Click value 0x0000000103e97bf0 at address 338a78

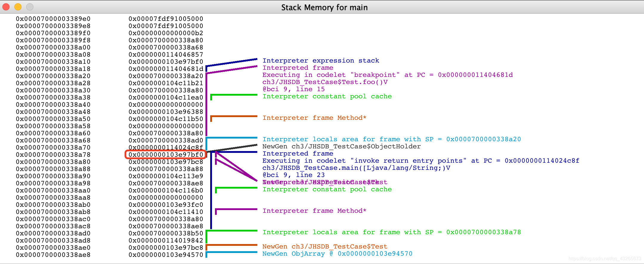(x=166, y=155)
